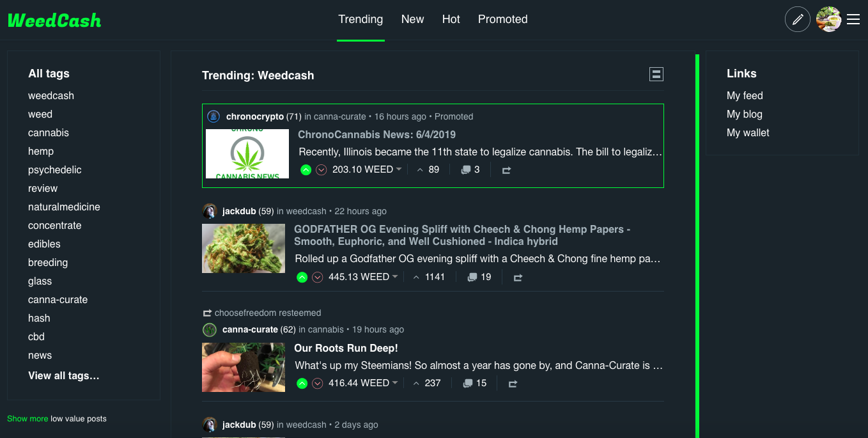This screenshot has width=868, height=438.
Task: Open the ChronoCannabis News: 6/4/2019 title
Action: tap(376, 135)
